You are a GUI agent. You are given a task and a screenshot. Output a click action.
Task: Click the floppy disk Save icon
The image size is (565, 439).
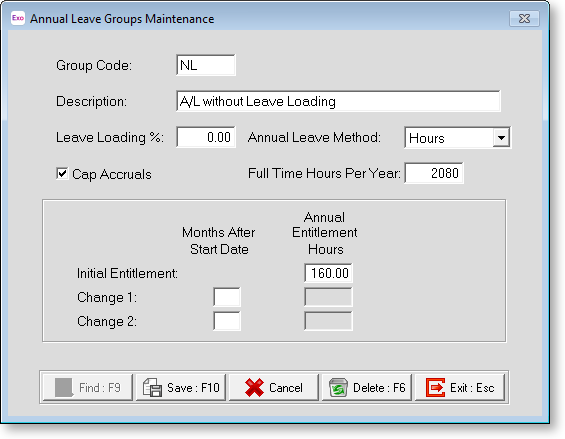[x=153, y=388]
